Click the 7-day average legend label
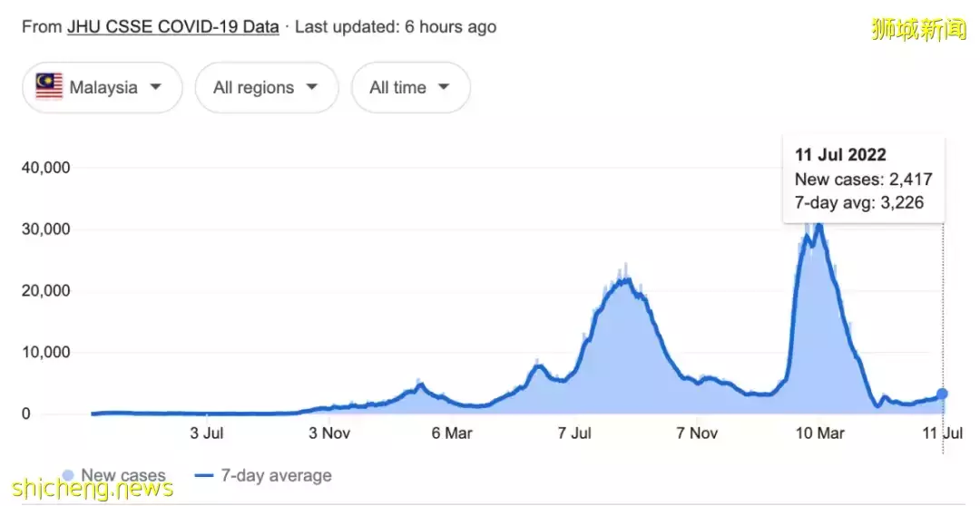Screen dimensions: 980x506 [x=277, y=475]
